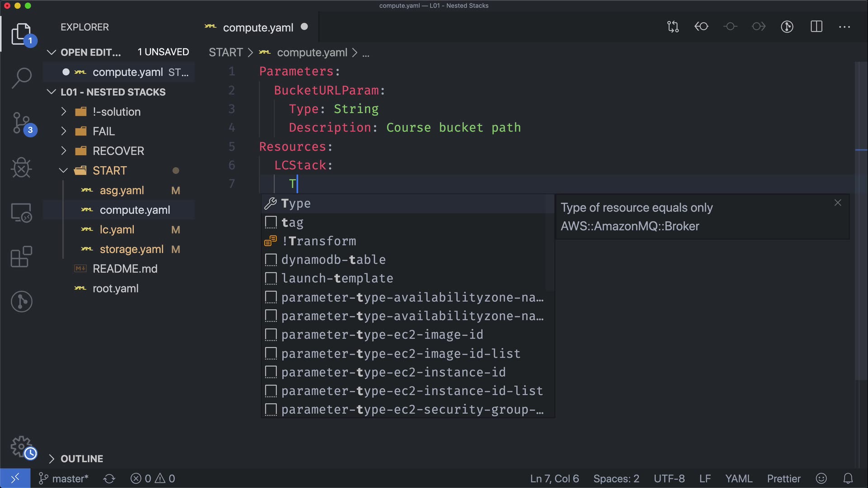Image resolution: width=868 pixels, height=488 pixels.
Task: Close the suggestion details panel
Action: tap(837, 203)
